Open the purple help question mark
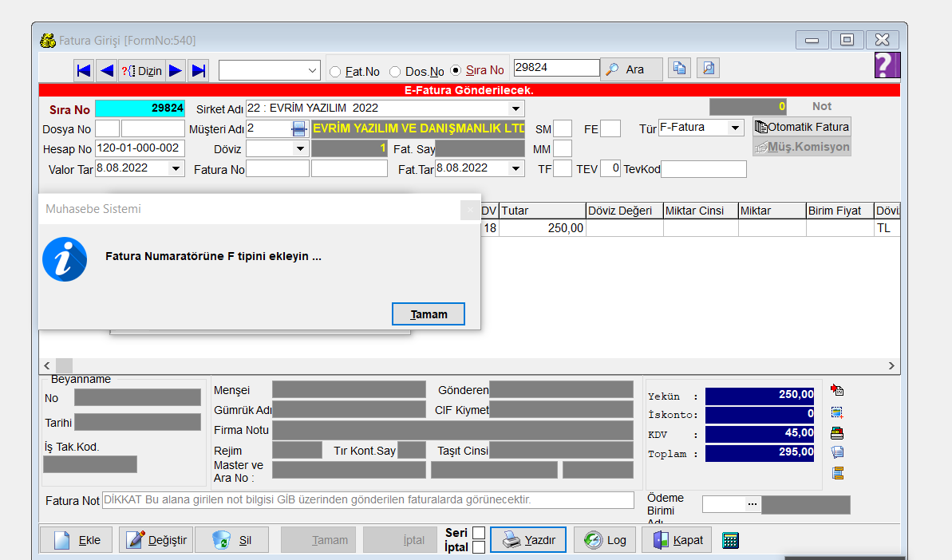 [887, 65]
